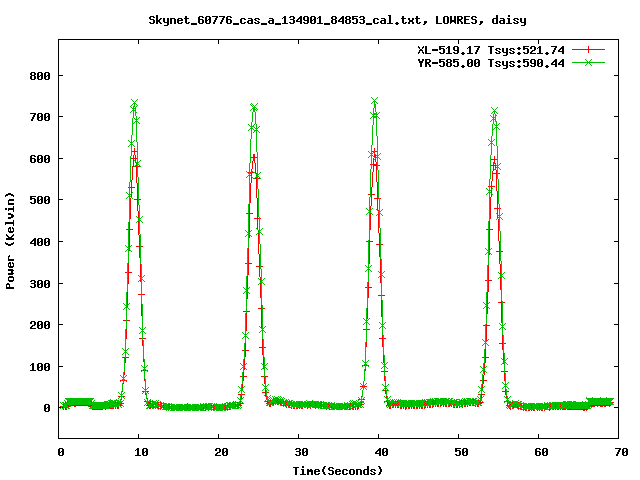640x480 pixels.
Task: Click the first green peak near 10 seconds
Action: click(x=134, y=102)
